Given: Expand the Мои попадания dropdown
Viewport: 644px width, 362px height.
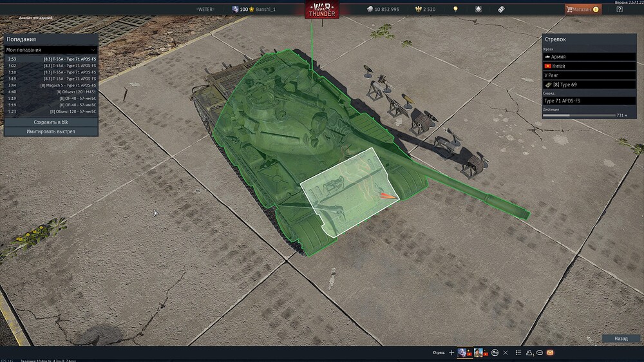Looking at the screenshot, I should point(51,50).
